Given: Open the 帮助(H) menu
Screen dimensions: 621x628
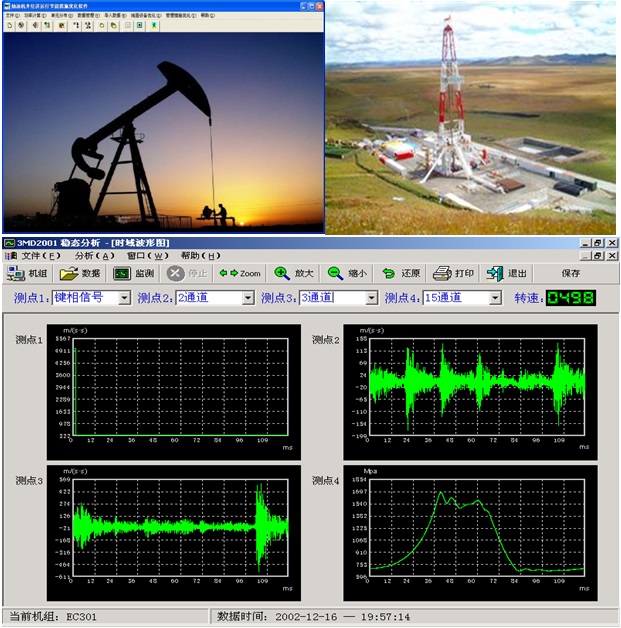Looking at the screenshot, I should pos(200,256).
